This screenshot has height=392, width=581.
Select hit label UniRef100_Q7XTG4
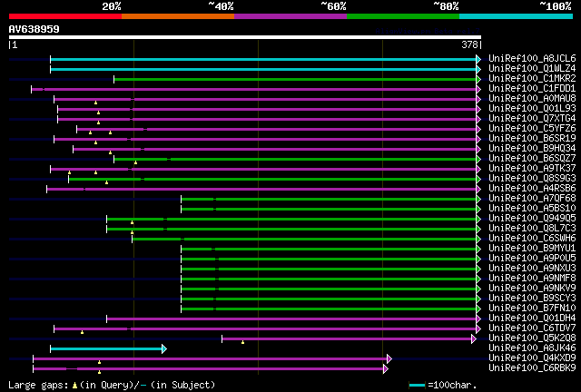coord(532,118)
